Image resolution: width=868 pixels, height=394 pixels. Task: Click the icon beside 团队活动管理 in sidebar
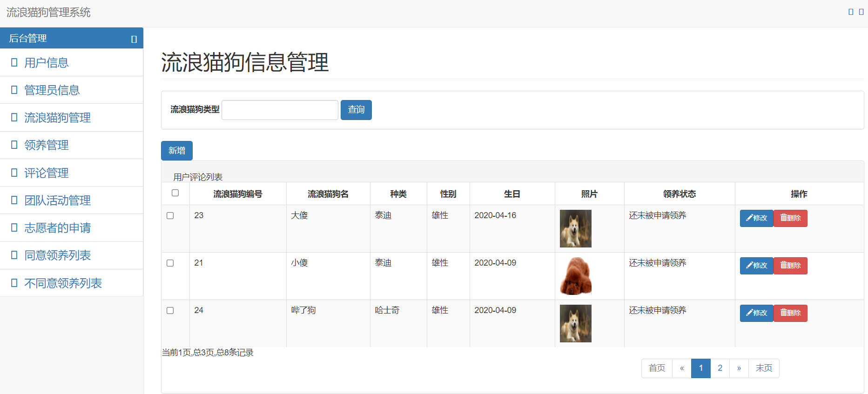(14, 200)
